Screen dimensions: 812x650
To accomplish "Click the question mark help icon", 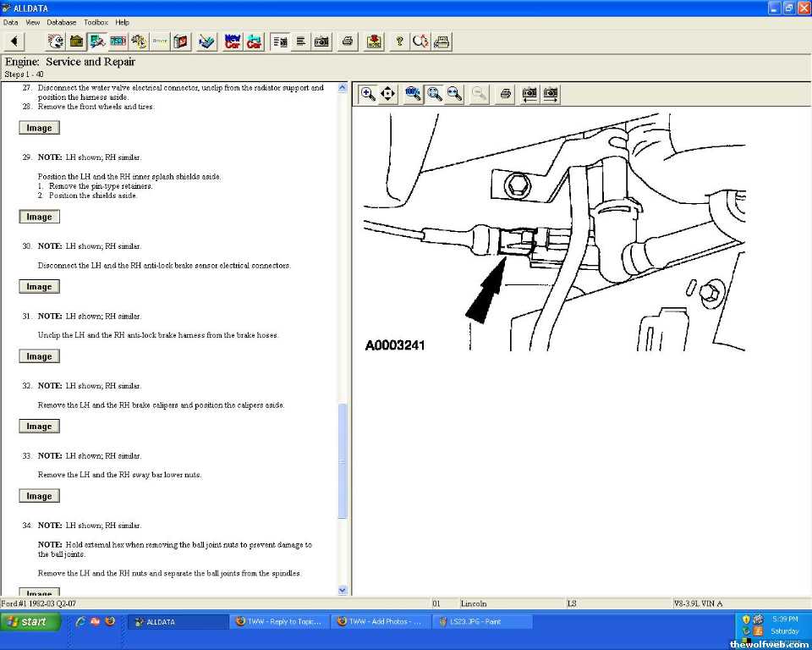I will pos(399,41).
